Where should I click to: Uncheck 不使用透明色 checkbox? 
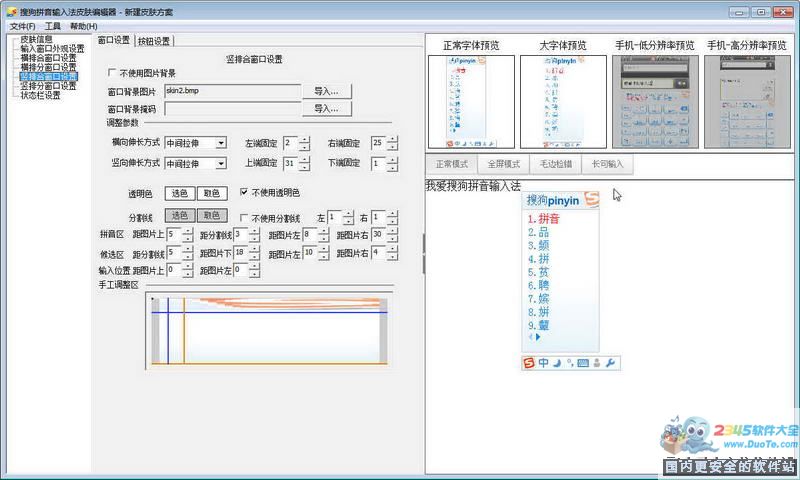pyautogui.click(x=244, y=192)
